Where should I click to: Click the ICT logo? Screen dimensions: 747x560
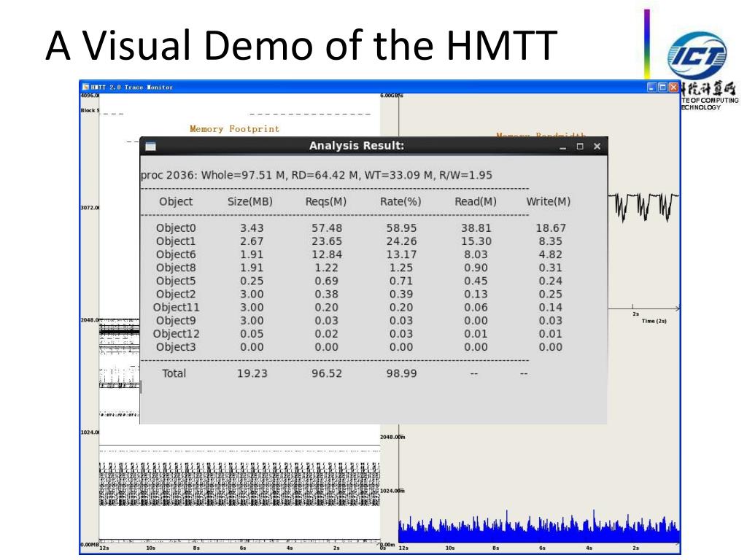tap(697, 55)
